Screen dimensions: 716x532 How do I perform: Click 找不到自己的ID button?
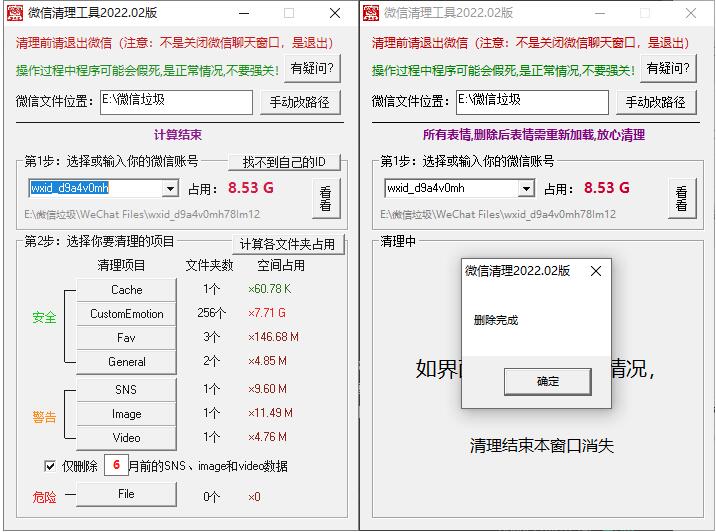point(284,162)
